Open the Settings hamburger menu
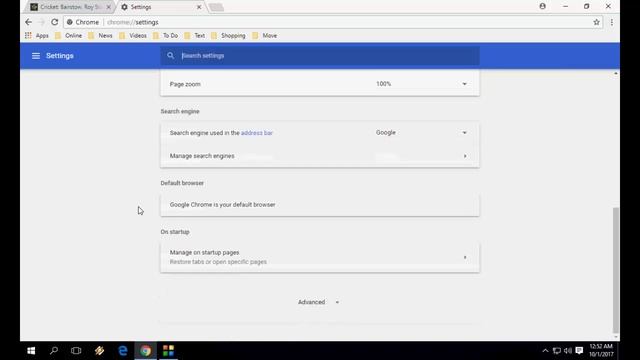Image resolution: width=640 pixels, height=360 pixels. click(x=36, y=56)
